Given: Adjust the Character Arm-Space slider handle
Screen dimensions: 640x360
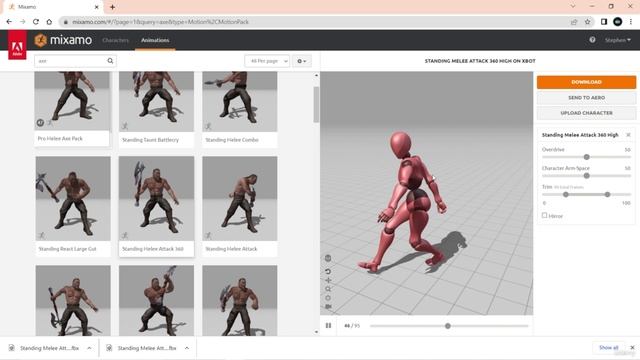Looking at the screenshot, I should point(587,176).
